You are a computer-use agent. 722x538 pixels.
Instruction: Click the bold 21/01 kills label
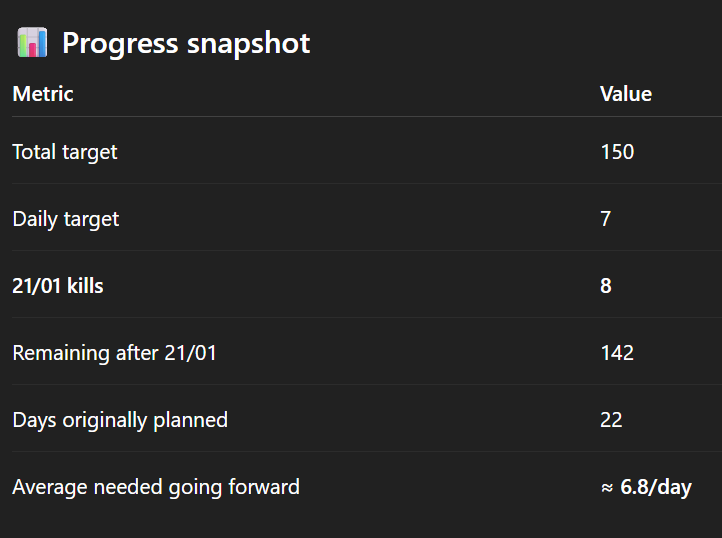58,286
